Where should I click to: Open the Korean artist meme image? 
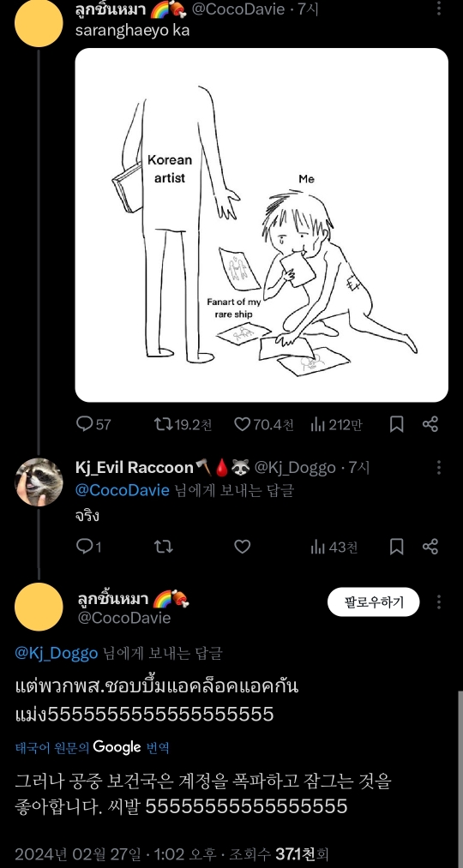click(x=262, y=224)
